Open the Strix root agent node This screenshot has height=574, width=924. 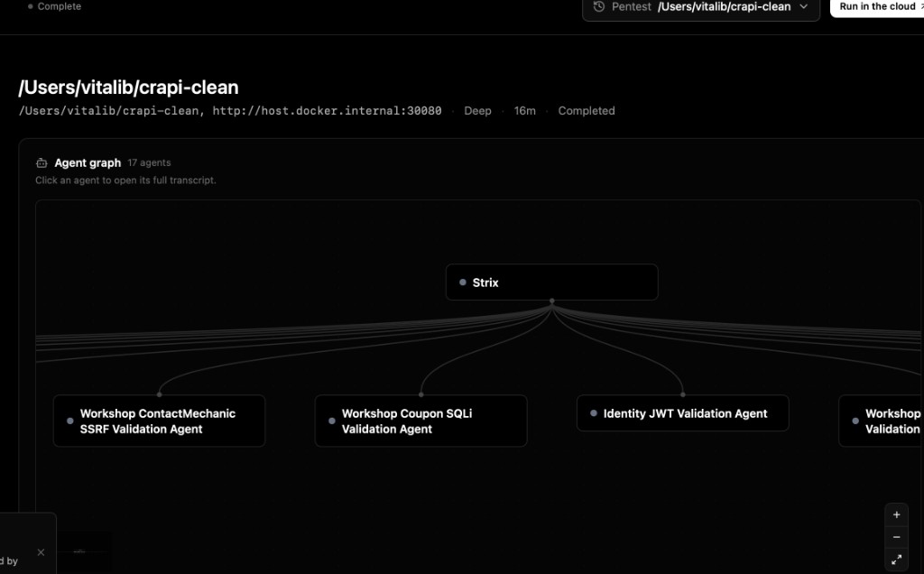click(551, 282)
